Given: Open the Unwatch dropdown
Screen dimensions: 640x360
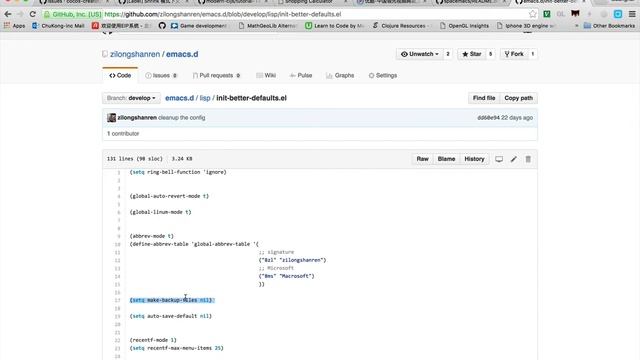Looking at the screenshot, I should [420, 54].
